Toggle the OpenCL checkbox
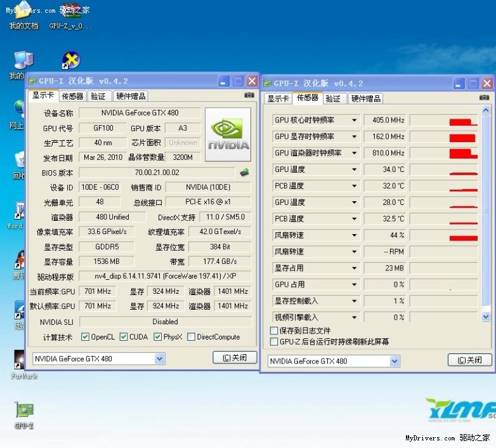Image resolution: width=496 pixels, height=448 pixels. click(x=85, y=337)
